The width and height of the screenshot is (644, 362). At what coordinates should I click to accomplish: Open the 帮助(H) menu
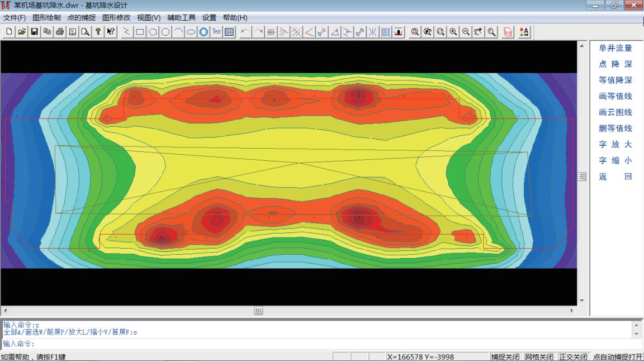(x=235, y=18)
